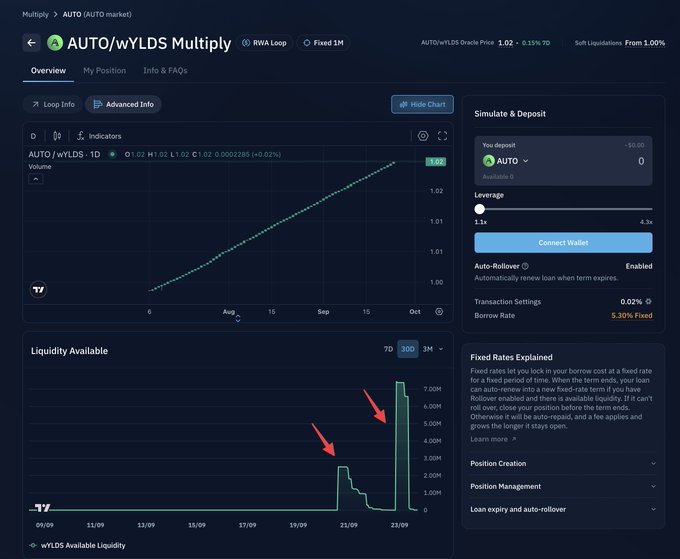Click the AUTO (AUTO market) breadcrumb
The height and width of the screenshot is (559, 680).
pos(97,14)
